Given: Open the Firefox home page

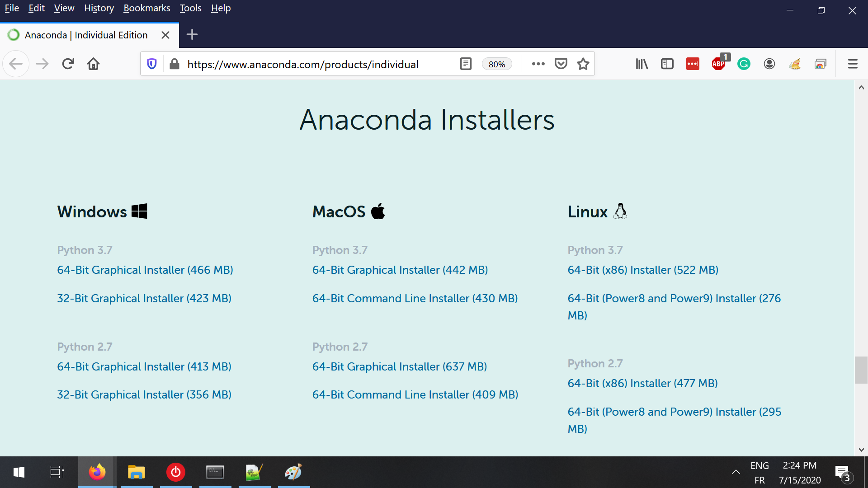Looking at the screenshot, I should pos(93,64).
